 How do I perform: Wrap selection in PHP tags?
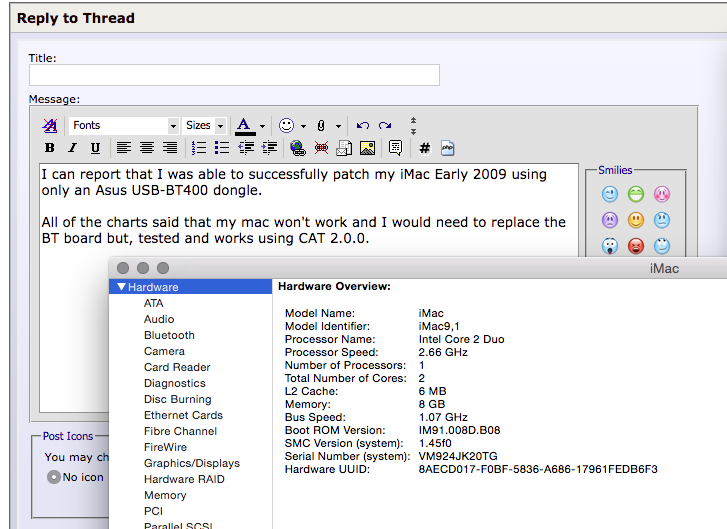coord(447,148)
